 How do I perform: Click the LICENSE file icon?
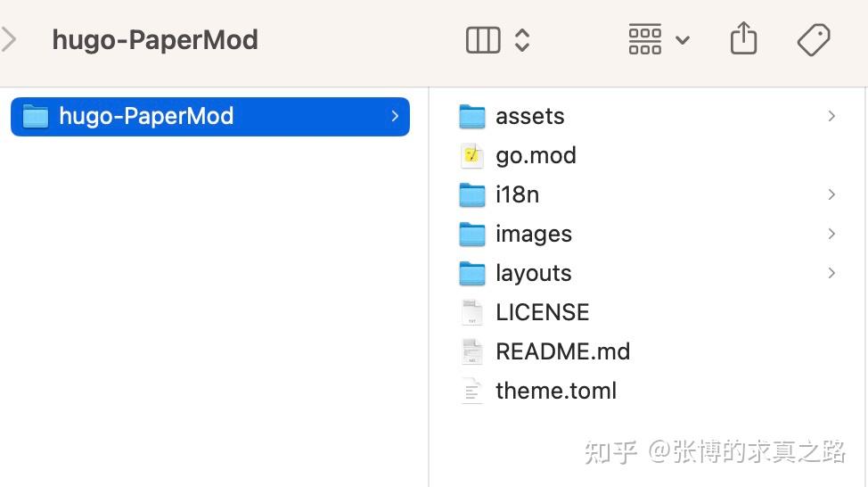[x=472, y=312]
